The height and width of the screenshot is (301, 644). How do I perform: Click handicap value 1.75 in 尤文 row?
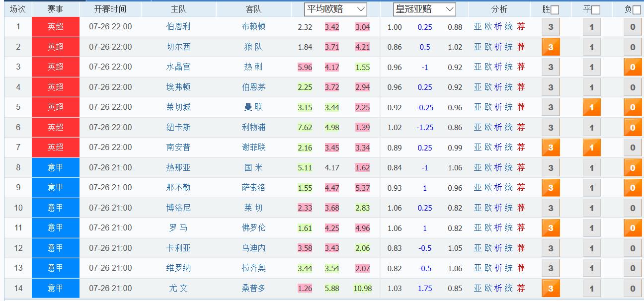425,289
